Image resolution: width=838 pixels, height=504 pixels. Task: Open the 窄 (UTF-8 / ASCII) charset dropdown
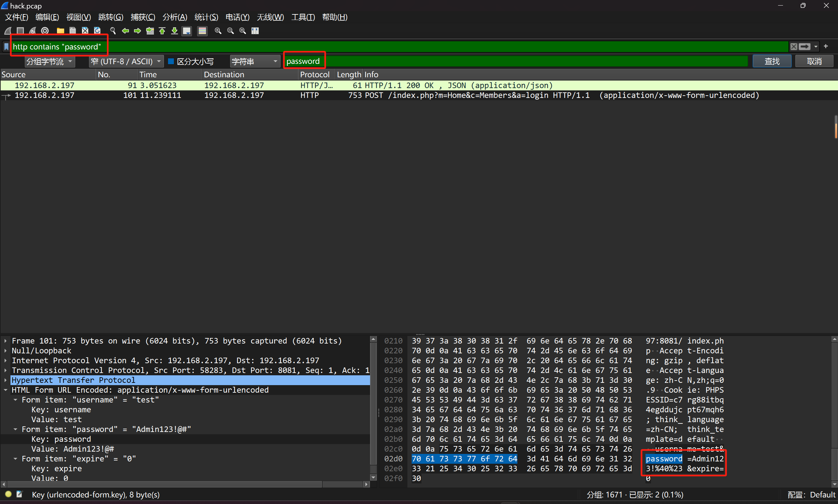[x=126, y=62]
